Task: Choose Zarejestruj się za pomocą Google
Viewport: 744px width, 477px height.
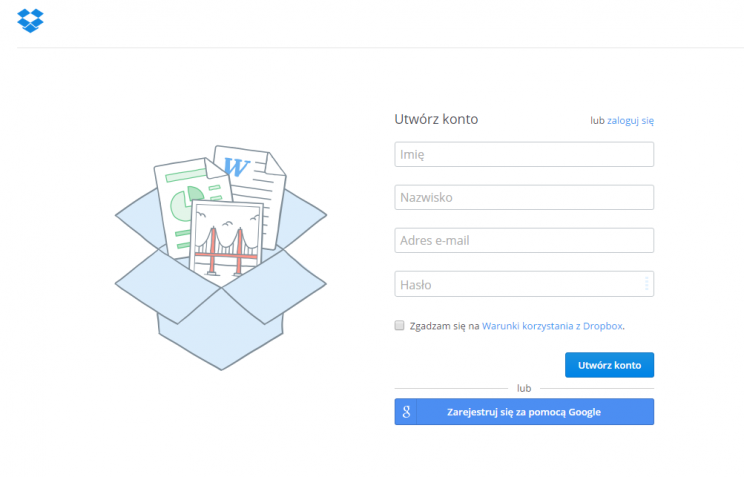Action: click(524, 412)
